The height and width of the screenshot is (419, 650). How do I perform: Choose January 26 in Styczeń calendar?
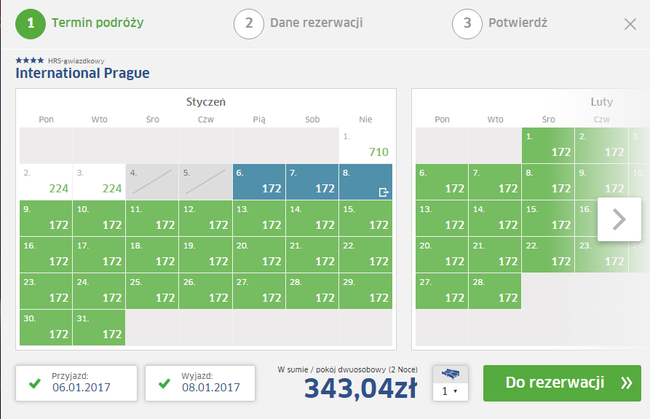point(206,291)
